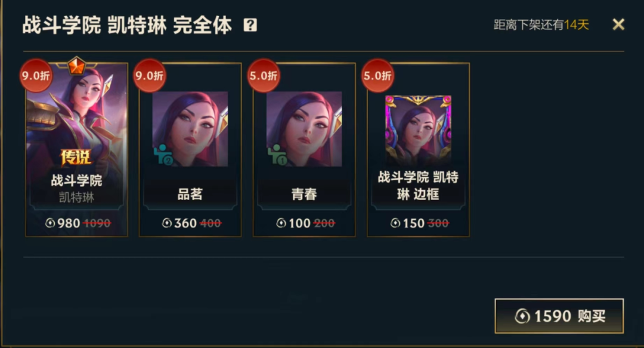Click the teal chroma icon on 品茗 portrait
Screen dimensions: 644x348
[x=163, y=155]
